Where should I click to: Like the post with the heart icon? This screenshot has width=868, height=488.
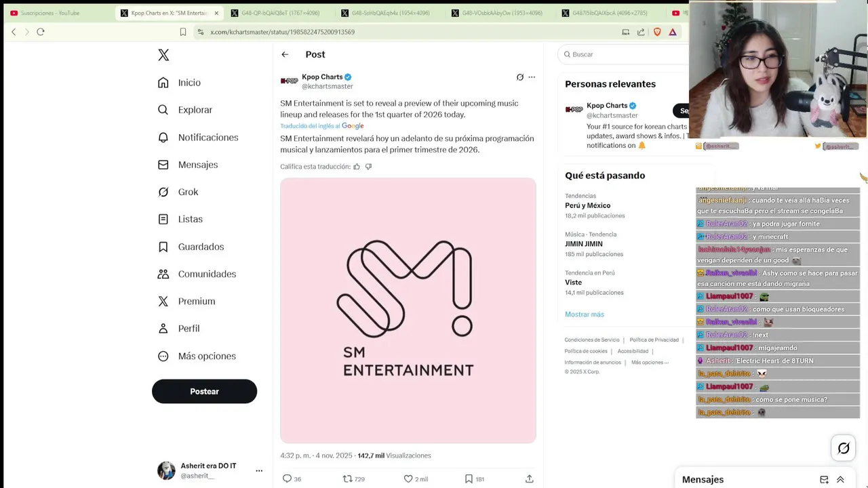point(408,479)
